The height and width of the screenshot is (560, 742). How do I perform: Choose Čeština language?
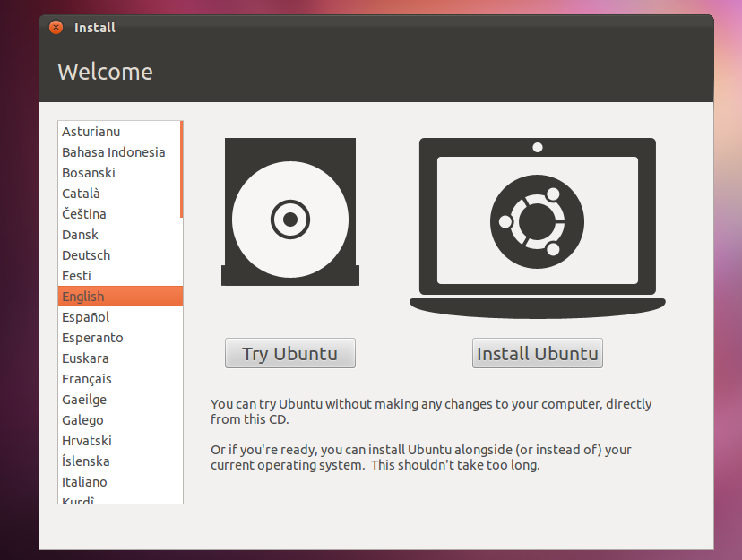click(x=119, y=214)
